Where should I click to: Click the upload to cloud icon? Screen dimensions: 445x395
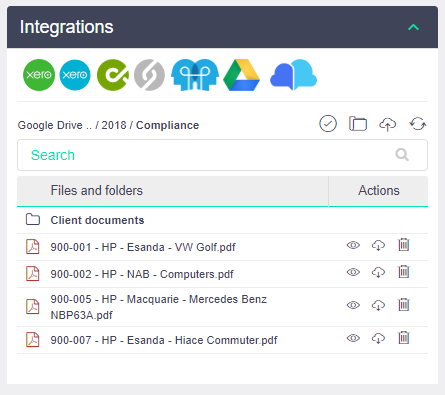(387, 124)
